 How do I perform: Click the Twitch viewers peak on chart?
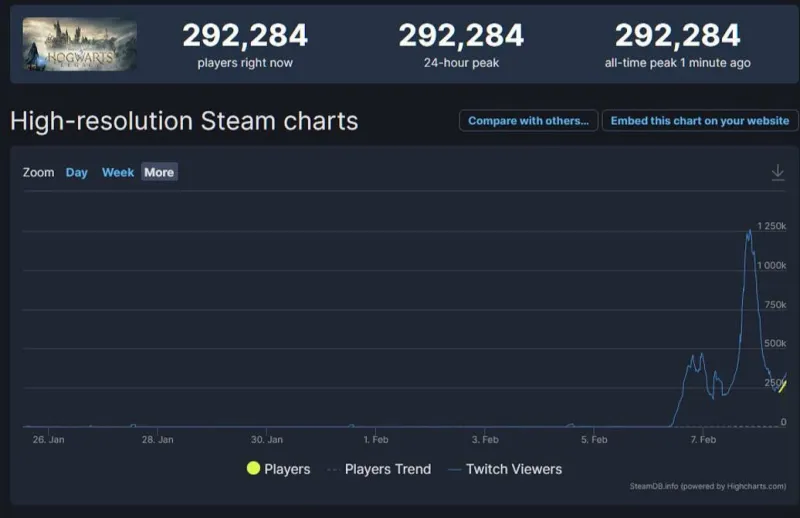click(x=749, y=232)
